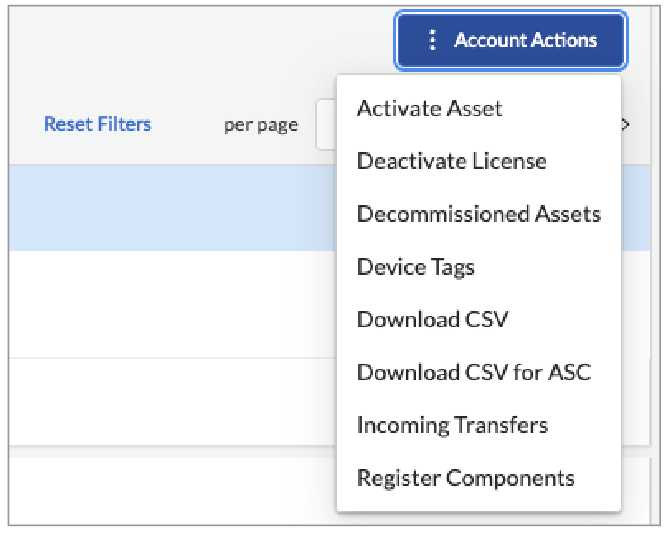664x533 pixels.
Task: Open the per page dropdown box
Action: point(326,125)
